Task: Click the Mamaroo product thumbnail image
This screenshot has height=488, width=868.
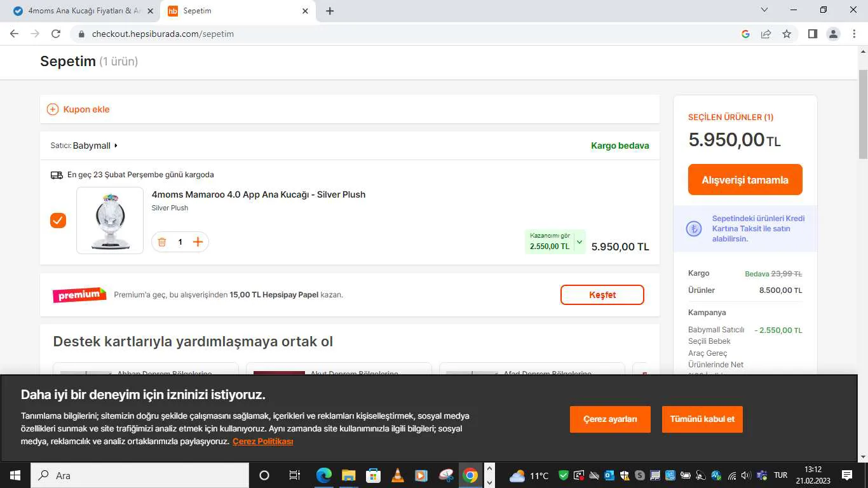Action: tap(110, 220)
